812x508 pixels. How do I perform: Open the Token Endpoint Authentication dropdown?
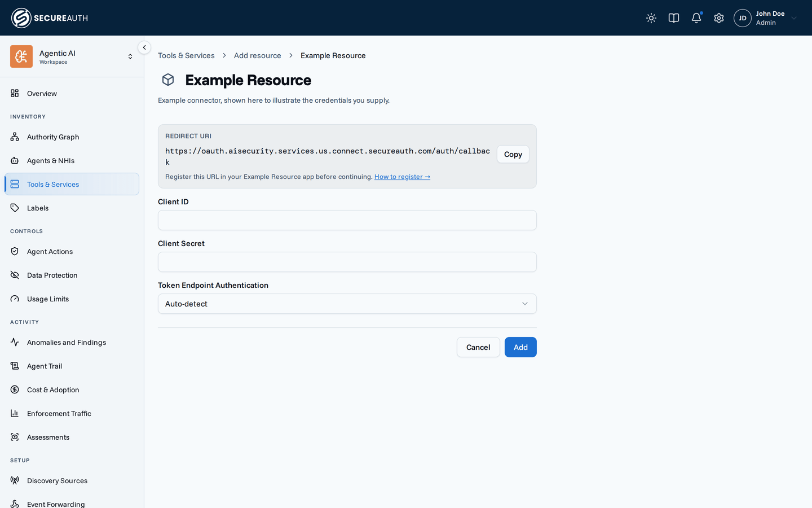pyautogui.click(x=347, y=304)
